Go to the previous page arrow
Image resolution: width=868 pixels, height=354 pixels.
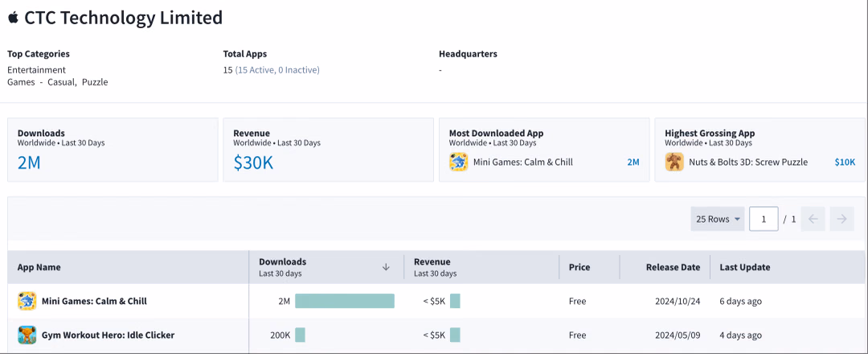click(813, 219)
